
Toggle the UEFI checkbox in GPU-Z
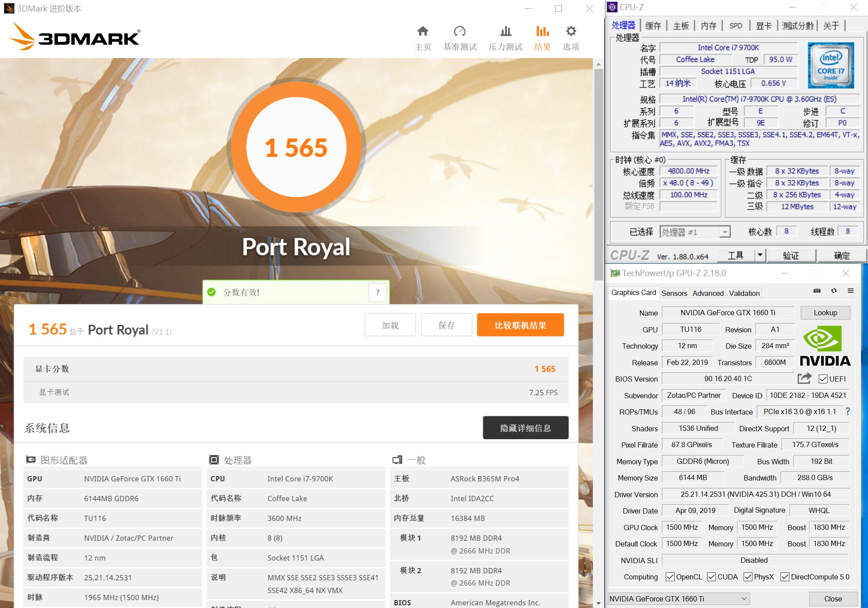[x=823, y=379]
